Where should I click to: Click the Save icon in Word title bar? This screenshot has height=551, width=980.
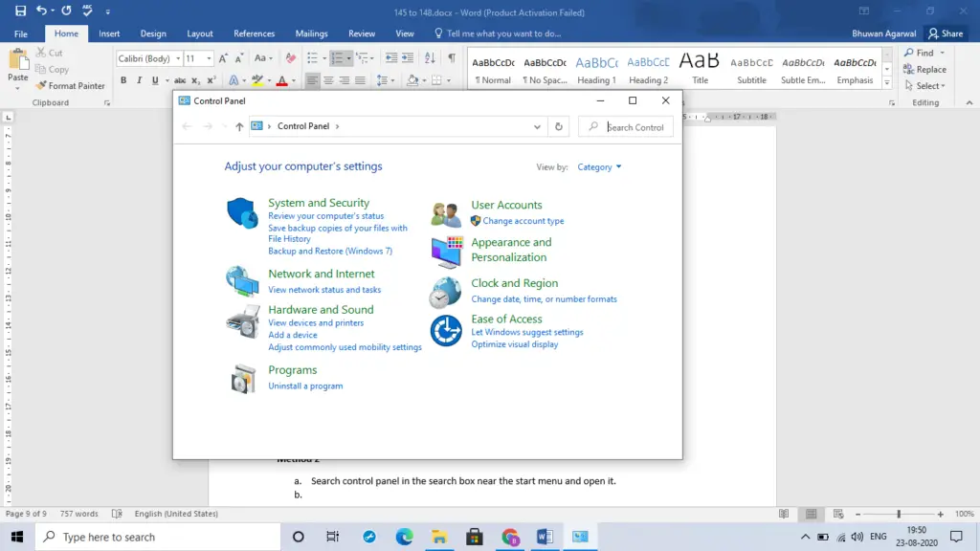[x=20, y=11]
